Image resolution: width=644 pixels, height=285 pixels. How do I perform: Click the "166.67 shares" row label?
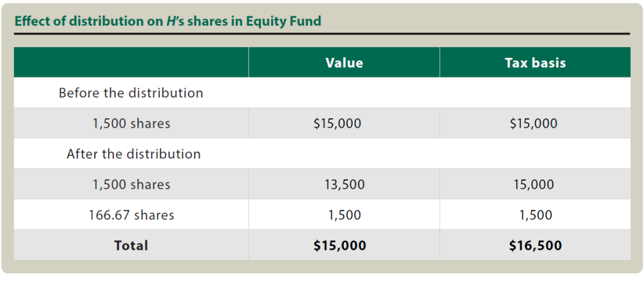click(x=131, y=215)
